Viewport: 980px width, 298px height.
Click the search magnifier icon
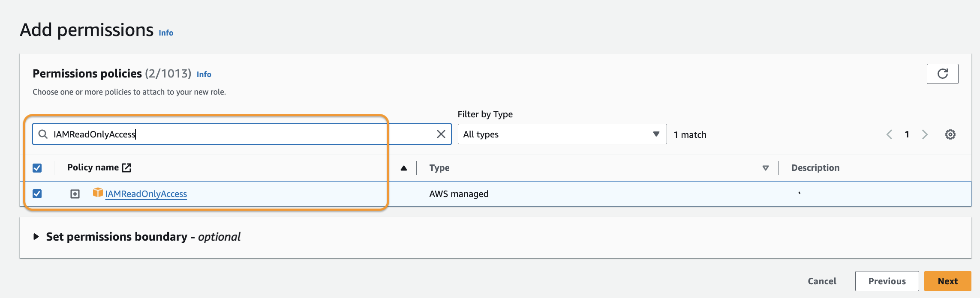click(43, 134)
